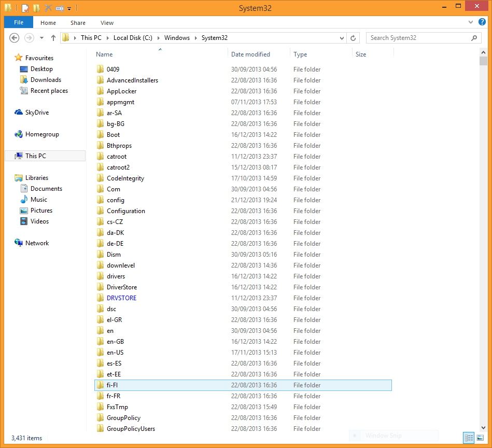Select the config folder icon
492x448 pixels.
(100, 200)
